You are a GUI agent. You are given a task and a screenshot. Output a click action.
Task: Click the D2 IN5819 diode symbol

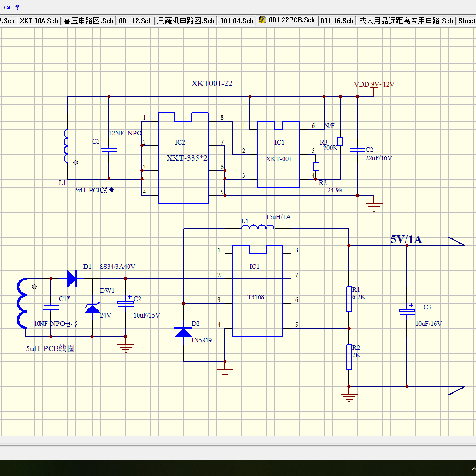click(x=183, y=332)
